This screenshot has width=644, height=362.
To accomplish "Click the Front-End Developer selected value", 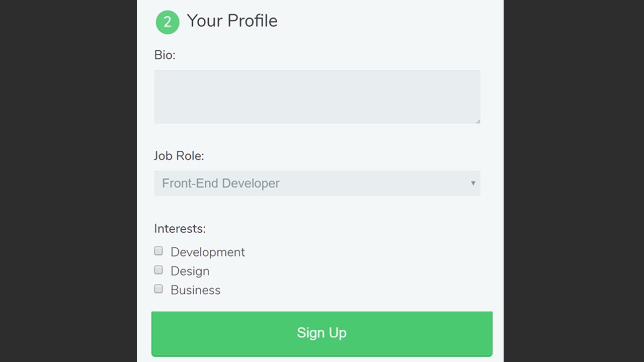I will pos(220,184).
